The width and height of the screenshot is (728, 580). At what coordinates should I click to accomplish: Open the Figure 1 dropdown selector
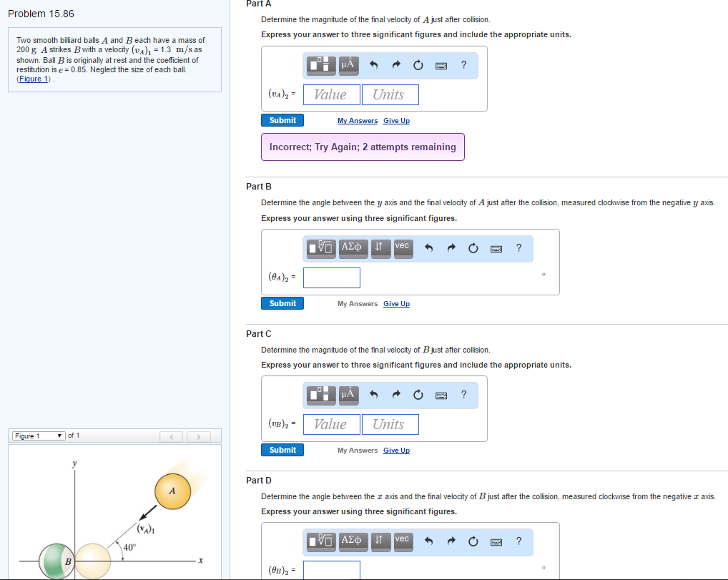coord(38,436)
